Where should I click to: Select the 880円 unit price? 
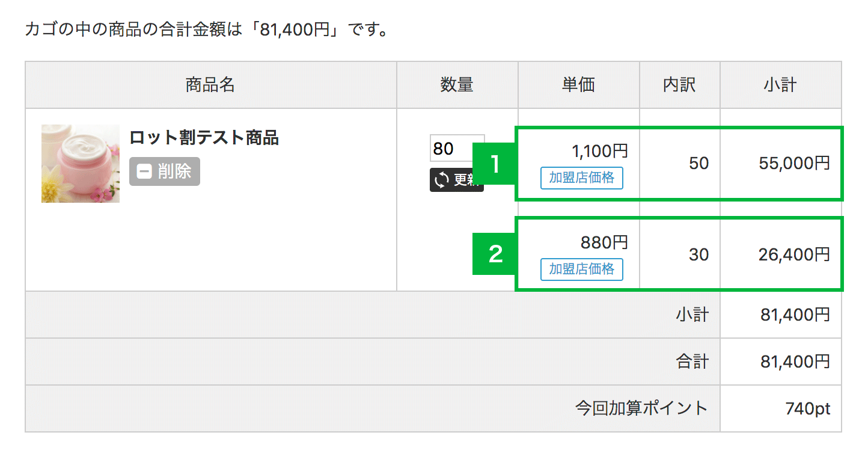[604, 242]
